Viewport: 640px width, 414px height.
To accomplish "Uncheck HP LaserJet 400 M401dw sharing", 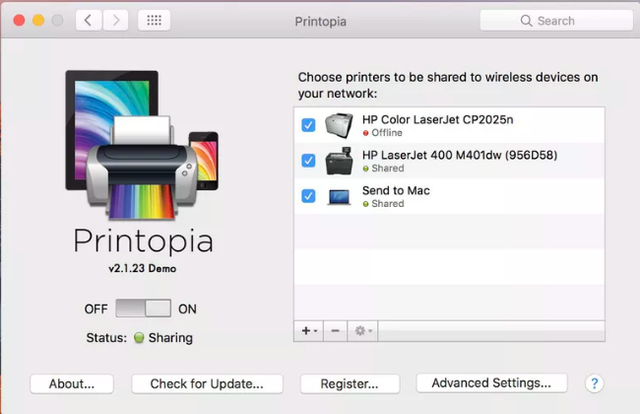I will point(308,161).
